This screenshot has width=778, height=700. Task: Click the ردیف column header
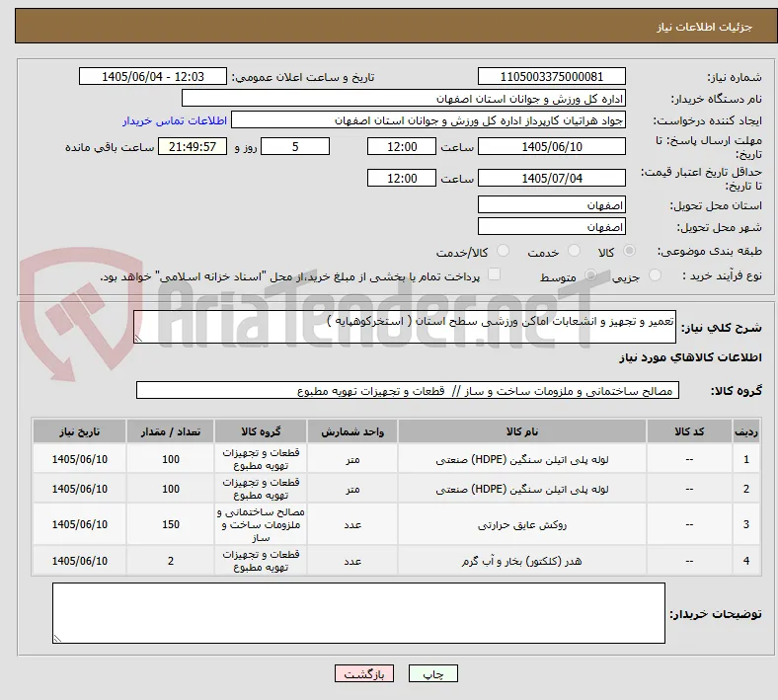(x=745, y=431)
